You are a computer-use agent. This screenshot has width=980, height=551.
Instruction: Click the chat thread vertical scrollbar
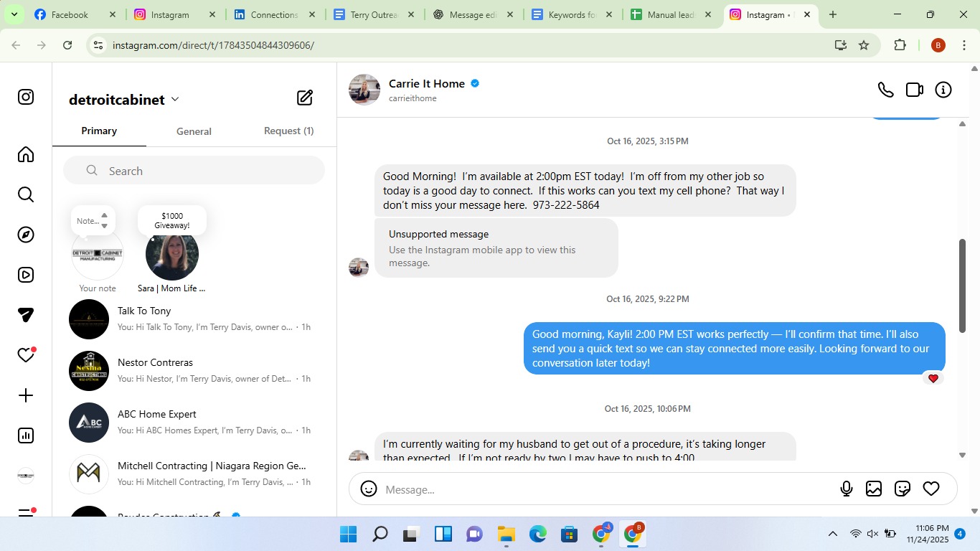click(963, 286)
